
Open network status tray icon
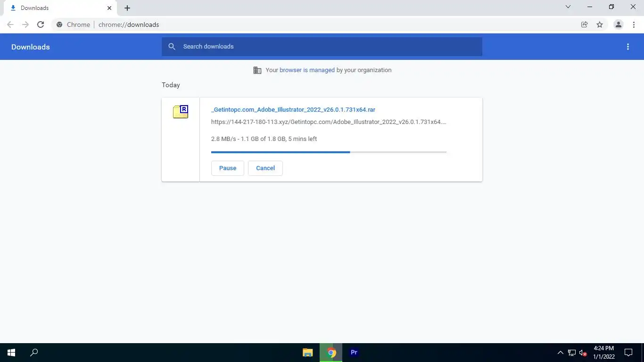572,353
